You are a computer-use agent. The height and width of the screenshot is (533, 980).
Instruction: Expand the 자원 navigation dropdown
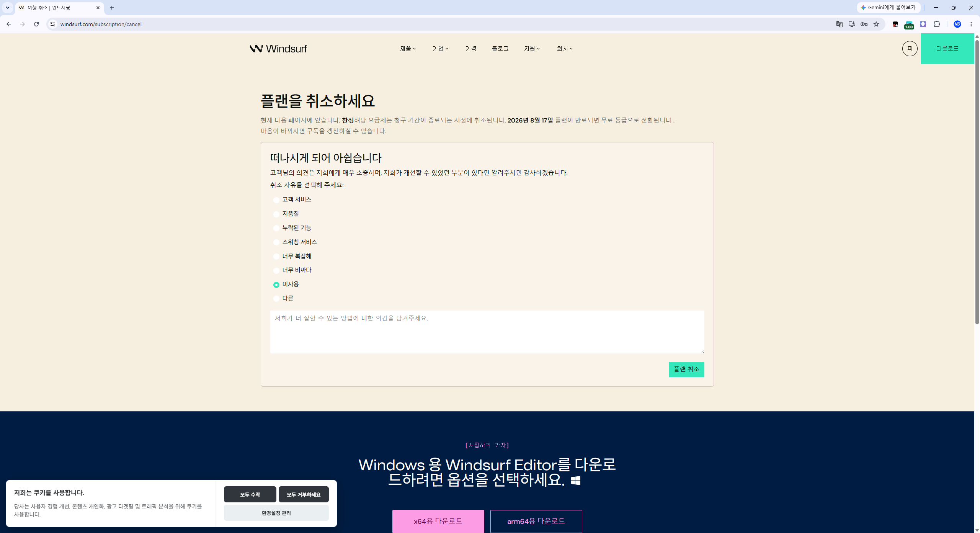click(x=532, y=49)
